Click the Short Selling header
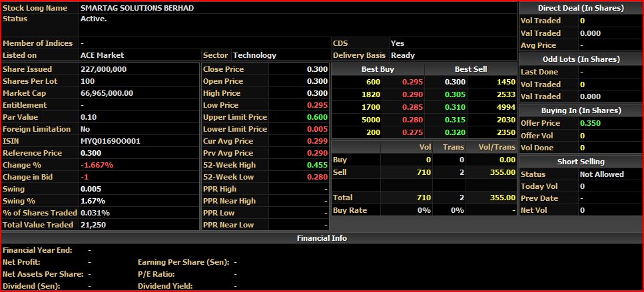 coord(581,162)
